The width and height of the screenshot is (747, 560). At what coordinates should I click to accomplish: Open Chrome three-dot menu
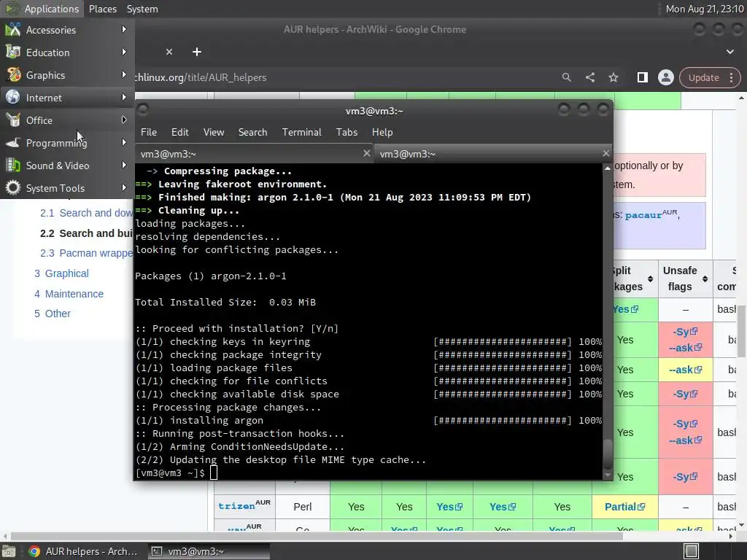(x=731, y=77)
